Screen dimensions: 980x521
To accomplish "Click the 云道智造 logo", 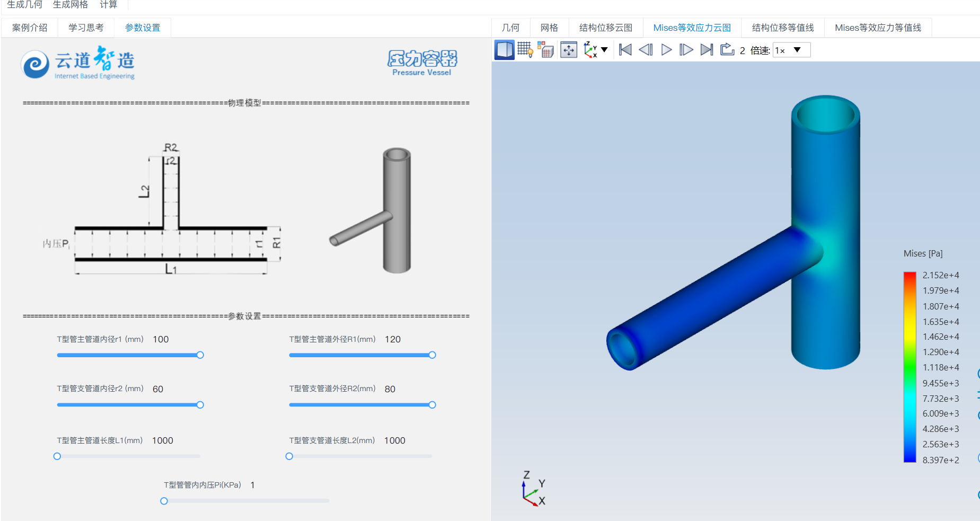I will (78, 64).
